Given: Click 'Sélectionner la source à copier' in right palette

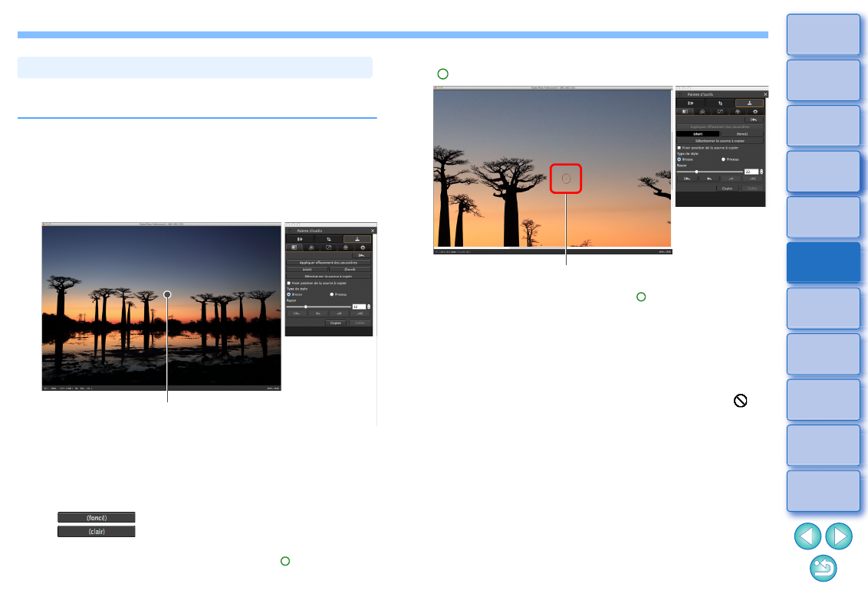Looking at the screenshot, I should (x=720, y=140).
